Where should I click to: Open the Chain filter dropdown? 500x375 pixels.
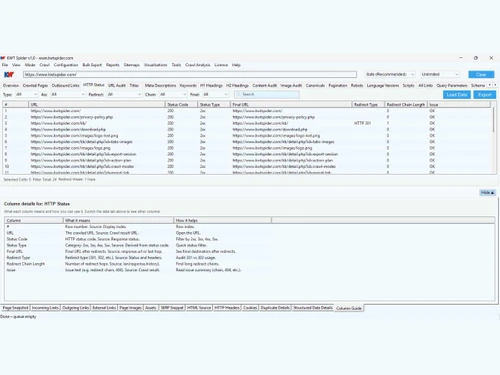click(x=172, y=95)
